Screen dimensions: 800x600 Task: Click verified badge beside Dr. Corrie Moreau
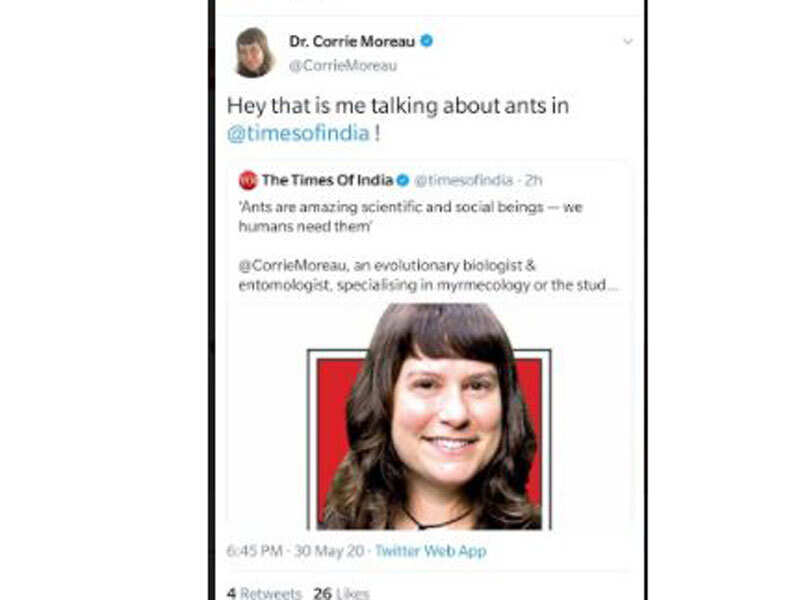[426, 41]
